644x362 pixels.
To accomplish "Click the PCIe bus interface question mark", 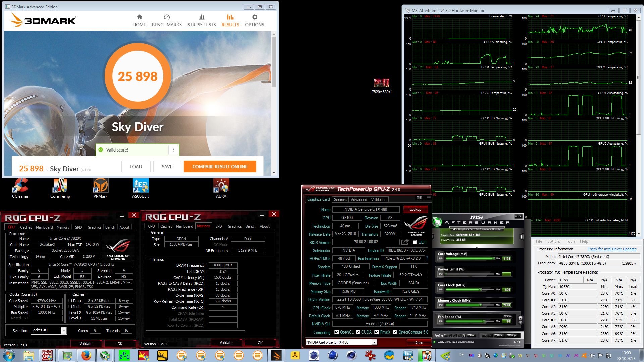I will 427,258.
